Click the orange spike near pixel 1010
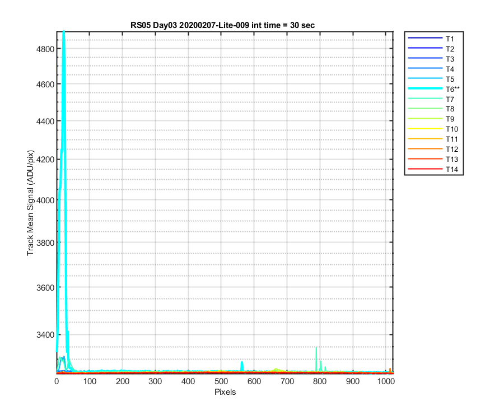Screen dimensions: 504x420 390,371
